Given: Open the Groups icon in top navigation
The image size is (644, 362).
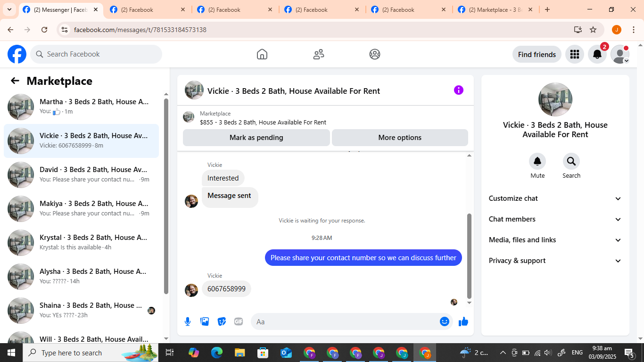Looking at the screenshot, I should click(x=375, y=54).
